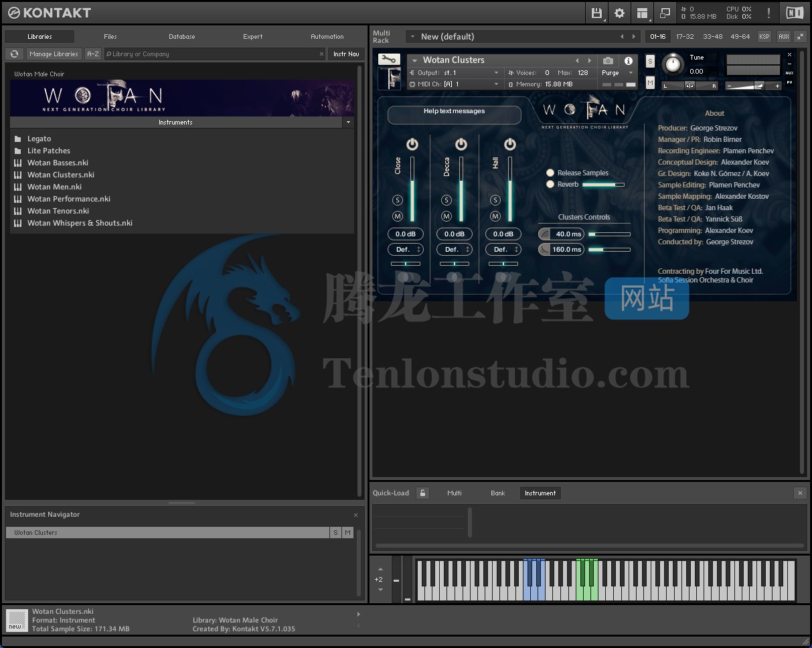Show instrument info view icon

point(628,60)
